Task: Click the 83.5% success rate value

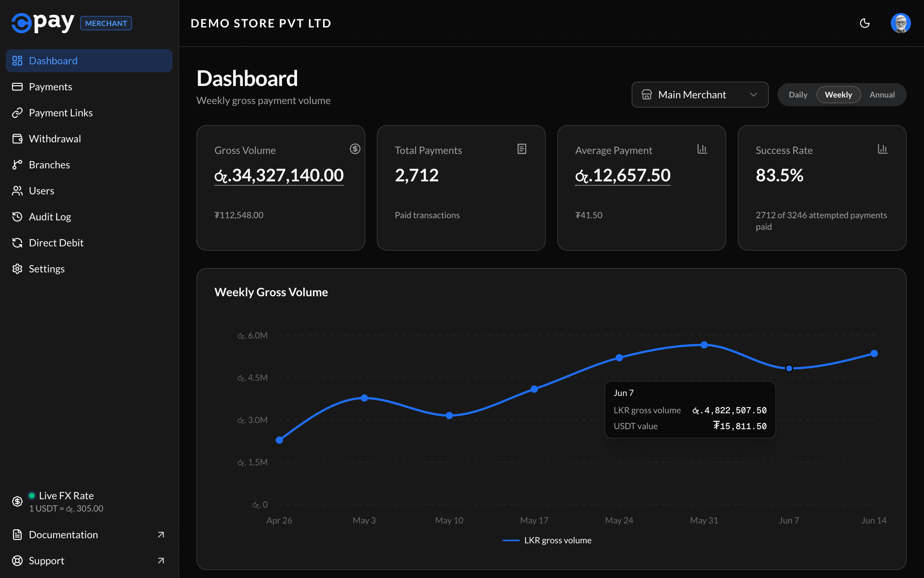Action: coord(780,176)
